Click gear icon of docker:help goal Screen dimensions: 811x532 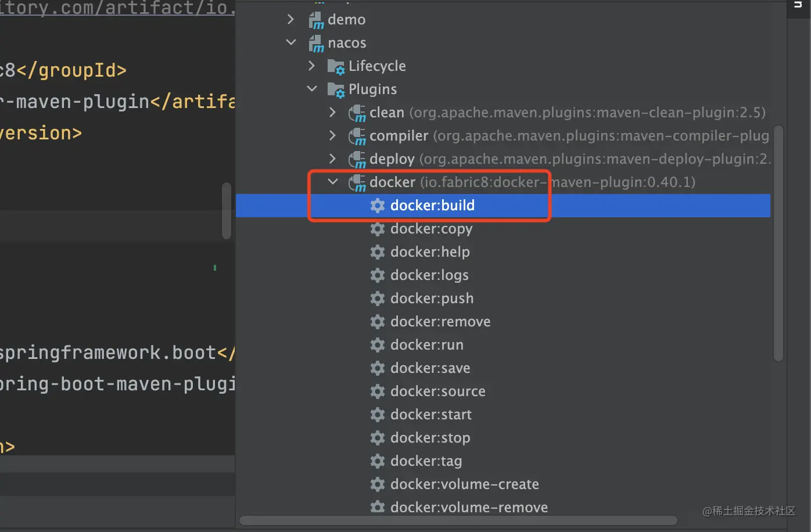378,251
